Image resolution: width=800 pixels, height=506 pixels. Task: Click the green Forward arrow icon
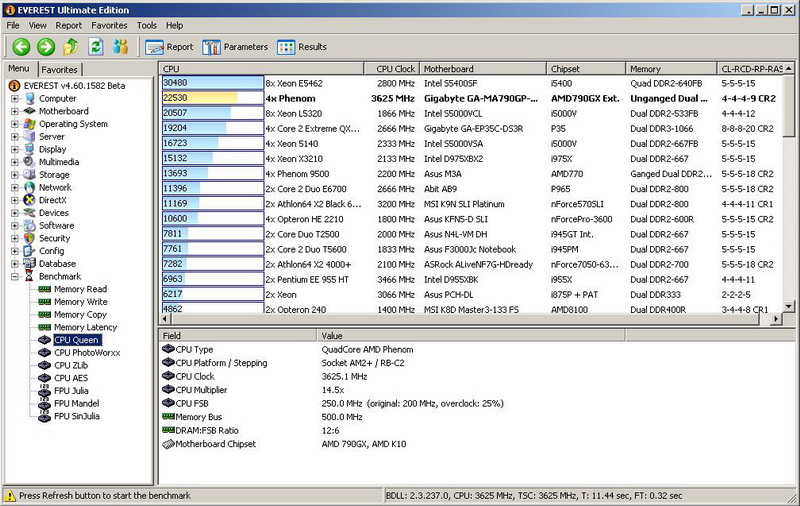pos(46,47)
